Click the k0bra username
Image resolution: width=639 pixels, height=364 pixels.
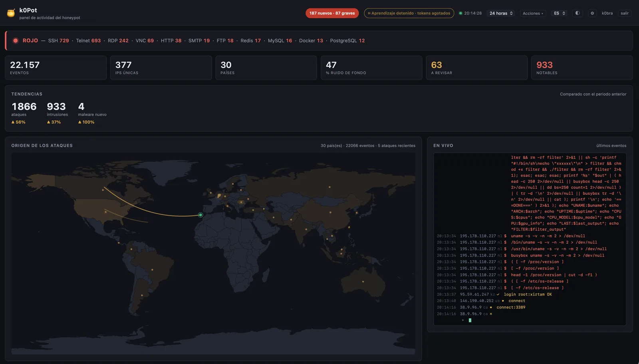pos(607,13)
